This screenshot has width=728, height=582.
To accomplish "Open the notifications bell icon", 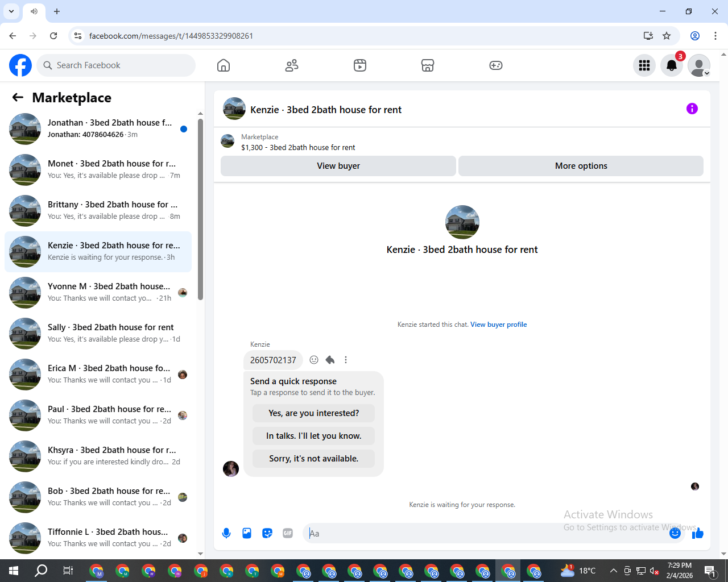I will coord(672,65).
